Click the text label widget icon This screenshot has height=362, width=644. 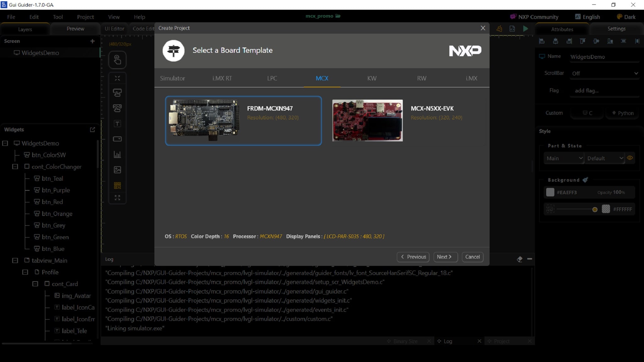tap(117, 124)
